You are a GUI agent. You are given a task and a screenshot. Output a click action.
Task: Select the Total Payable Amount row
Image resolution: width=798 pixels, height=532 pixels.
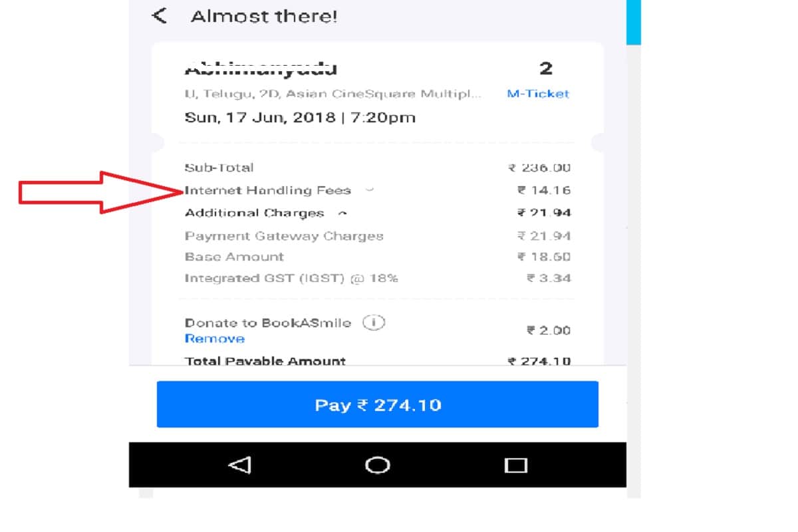(265, 360)
